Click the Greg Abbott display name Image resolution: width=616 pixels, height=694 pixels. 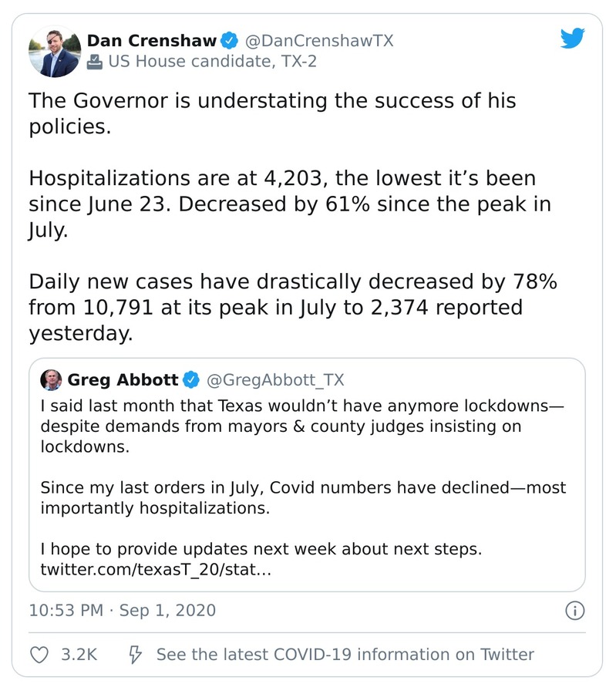(123, 380)
